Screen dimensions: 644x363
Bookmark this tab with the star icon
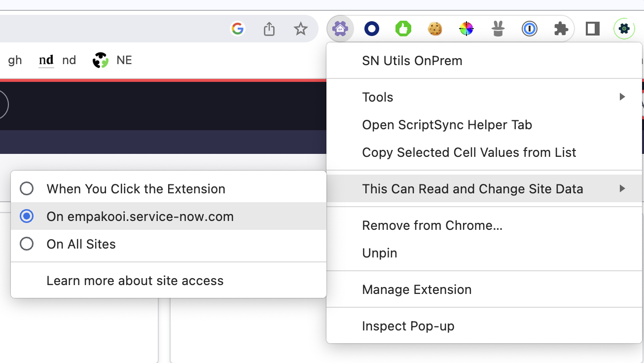(x=301, y=29)
